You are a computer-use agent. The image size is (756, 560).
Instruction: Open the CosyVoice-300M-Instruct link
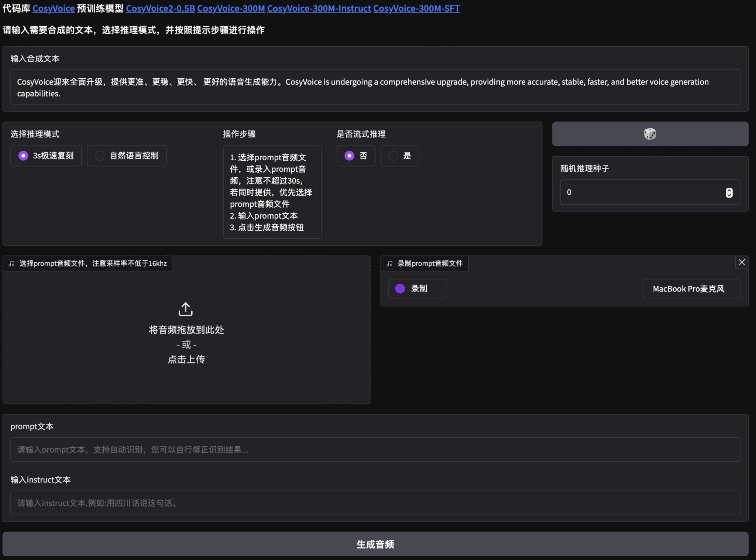pyautogui.click(x=319, y=8)
